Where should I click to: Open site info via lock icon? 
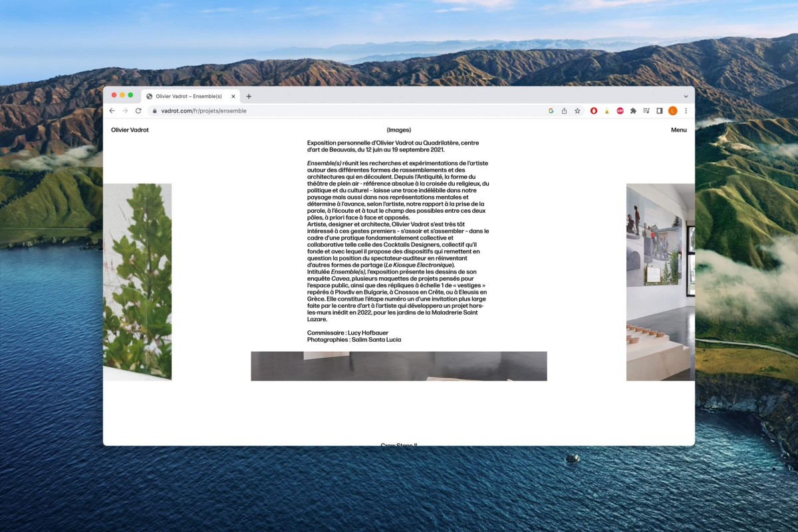154,111
